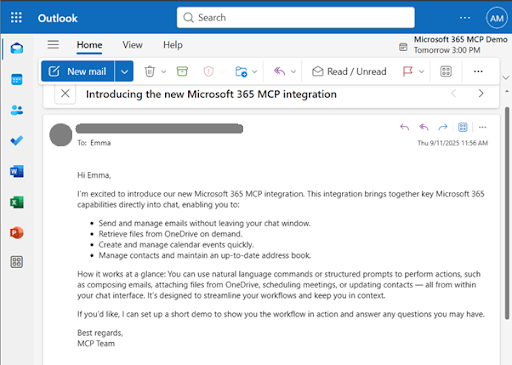
Task: Open the app launcher waffle icon
Action: (16, 17)
